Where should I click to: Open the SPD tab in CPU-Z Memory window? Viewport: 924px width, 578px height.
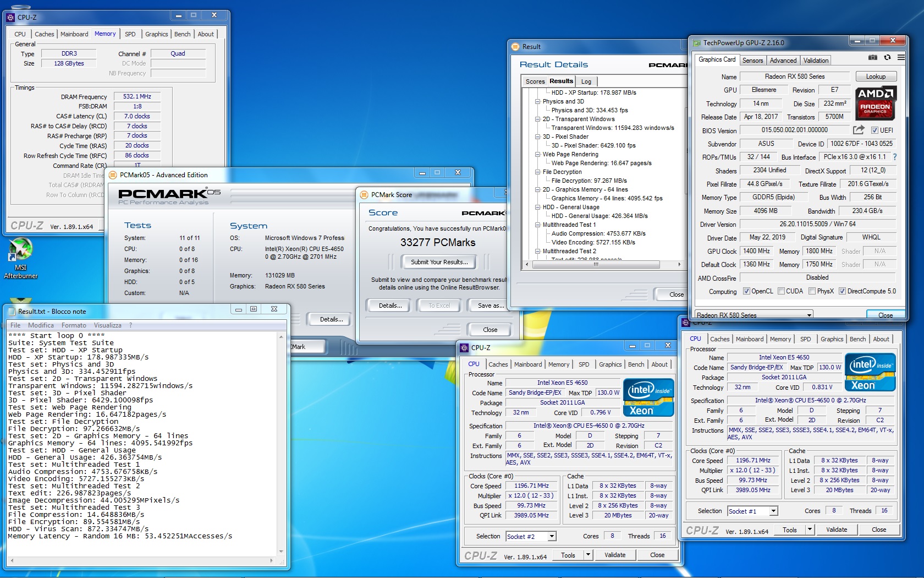(130, 34)
